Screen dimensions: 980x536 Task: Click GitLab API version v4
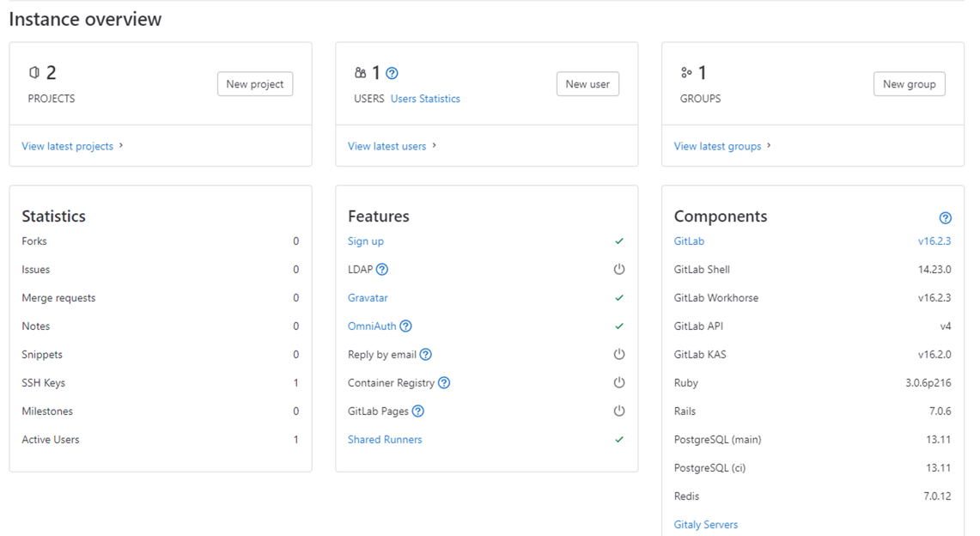(x=946, y=326)
